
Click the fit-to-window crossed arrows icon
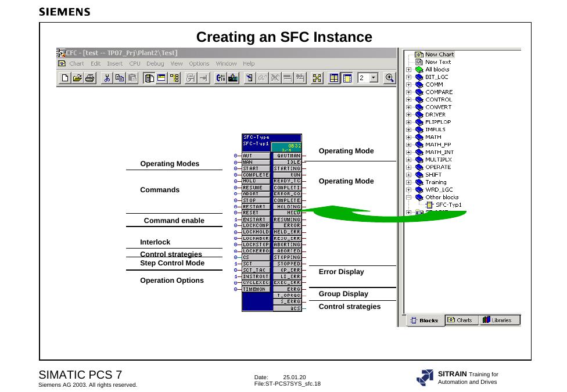[317, 78]
